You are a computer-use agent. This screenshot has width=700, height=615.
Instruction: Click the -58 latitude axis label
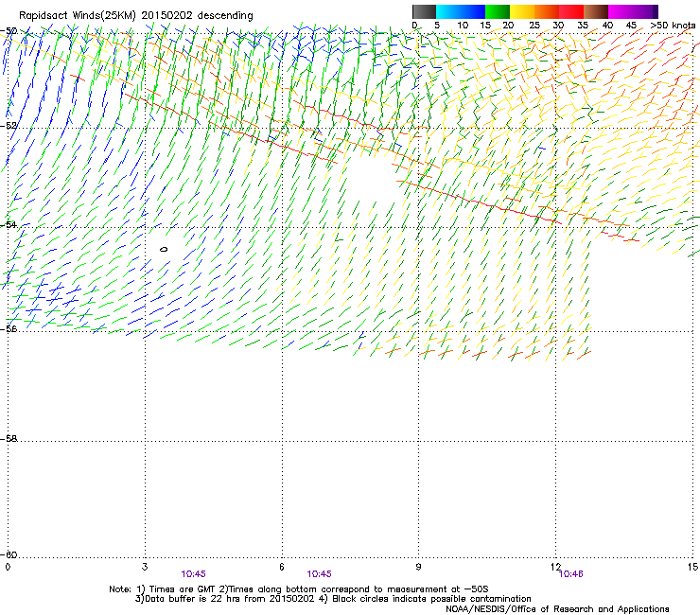pos(9,439)
